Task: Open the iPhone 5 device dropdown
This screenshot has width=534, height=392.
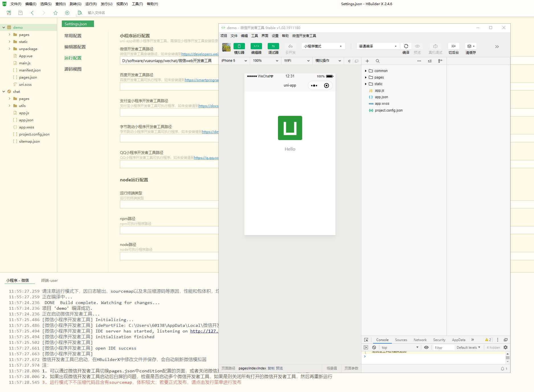Action: 234,61
